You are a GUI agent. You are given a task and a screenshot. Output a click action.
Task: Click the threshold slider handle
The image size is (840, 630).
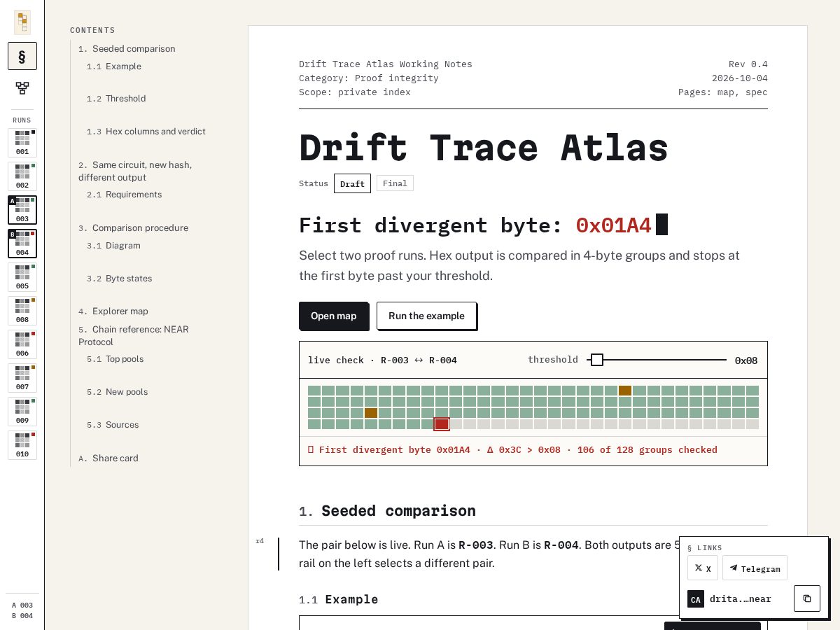coord(596,360)
